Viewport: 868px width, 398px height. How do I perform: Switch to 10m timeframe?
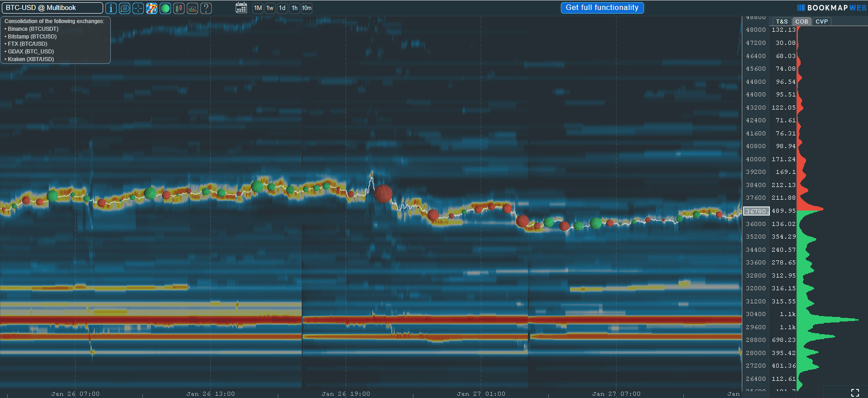point(307,8)
